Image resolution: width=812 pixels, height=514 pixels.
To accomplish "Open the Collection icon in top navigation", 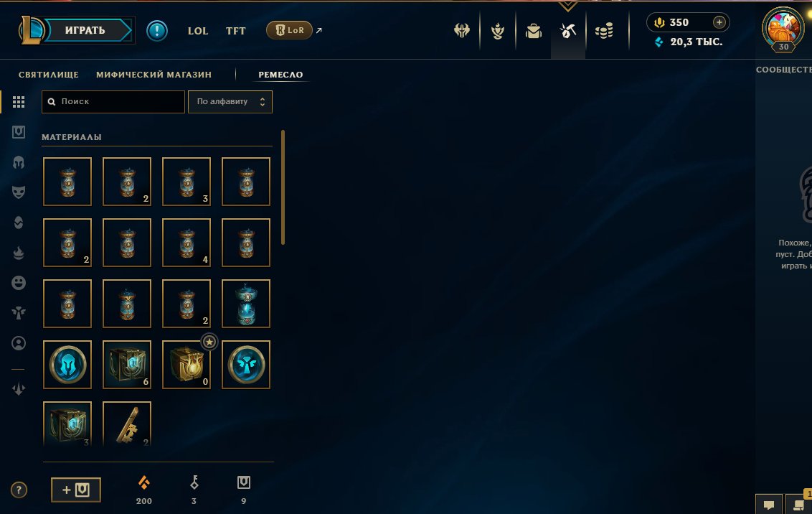I will tap(534, 31).
